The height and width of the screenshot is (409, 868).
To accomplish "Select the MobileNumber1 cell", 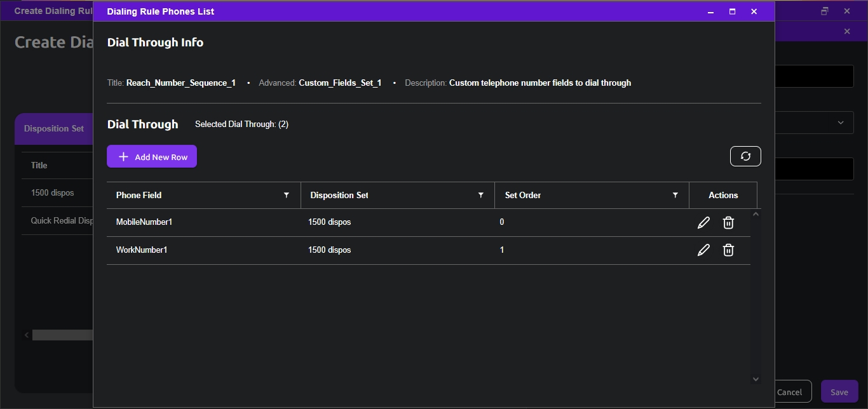I will pos(144,222).
